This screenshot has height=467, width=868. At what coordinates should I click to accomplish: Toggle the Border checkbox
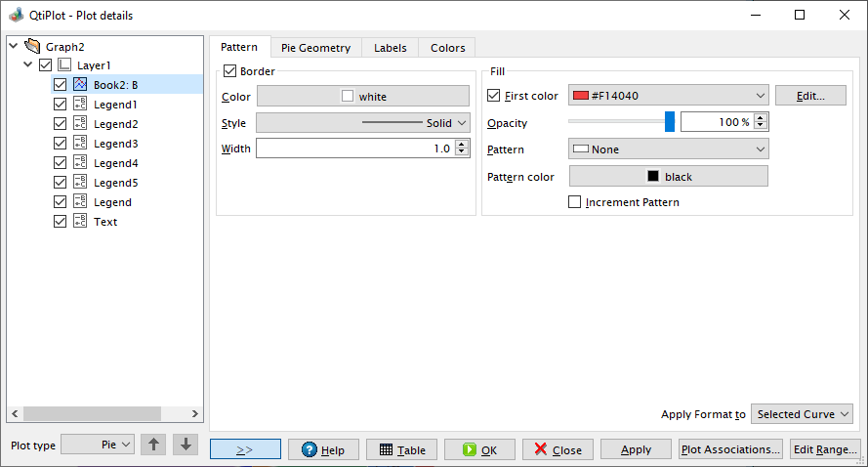(x=229, y=71)
